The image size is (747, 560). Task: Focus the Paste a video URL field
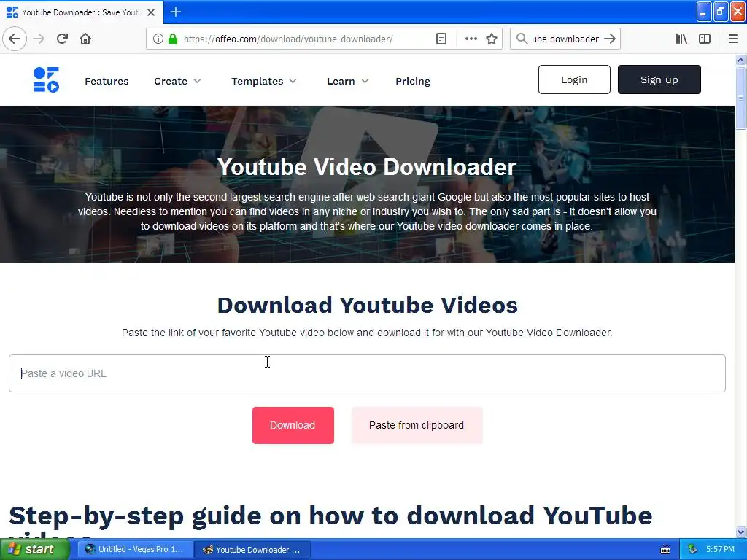(367, 373)
